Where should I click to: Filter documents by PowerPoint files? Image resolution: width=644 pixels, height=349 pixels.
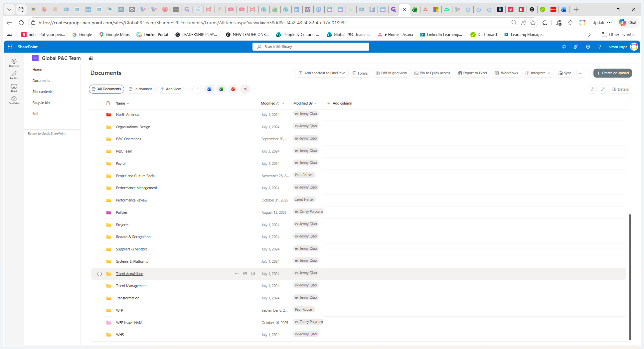coord(233,89)
